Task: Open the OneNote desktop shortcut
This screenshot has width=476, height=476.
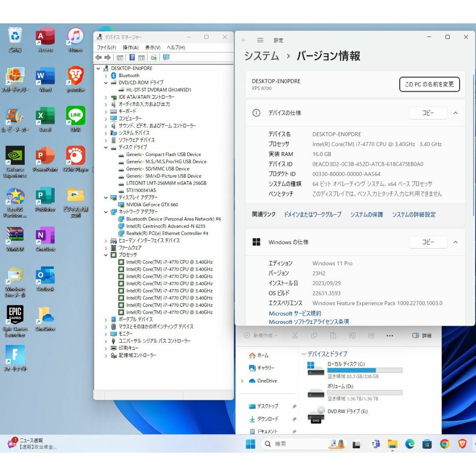Action: (45, 239)
